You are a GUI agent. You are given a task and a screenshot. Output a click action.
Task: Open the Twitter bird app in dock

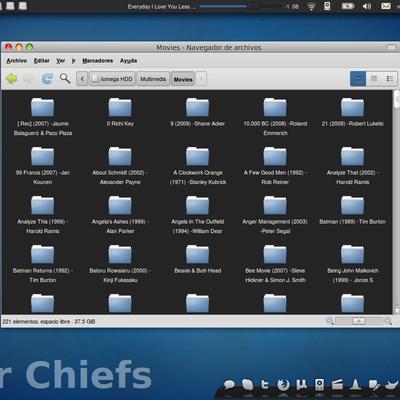(x=391, y=385)
